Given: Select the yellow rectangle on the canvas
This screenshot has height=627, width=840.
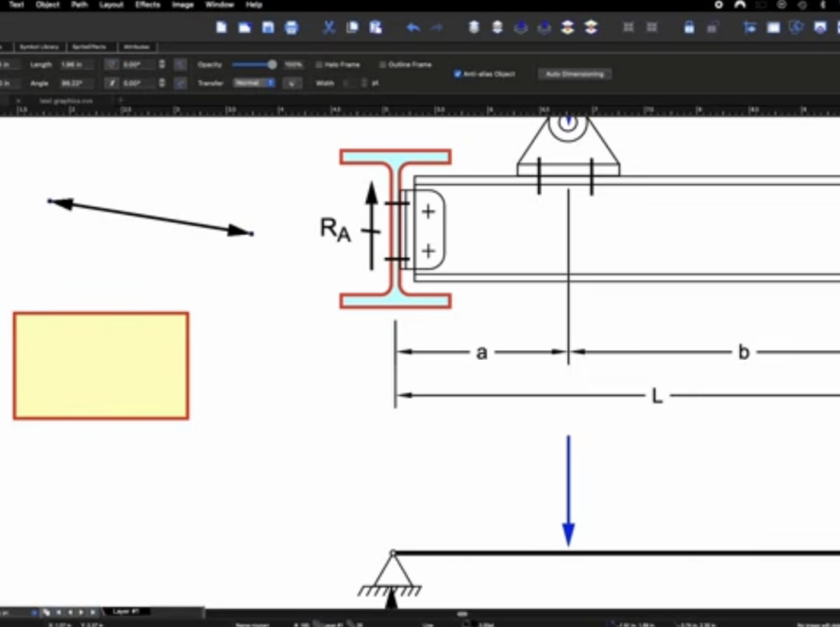Looking at the screenshot, I should (101, 365).
